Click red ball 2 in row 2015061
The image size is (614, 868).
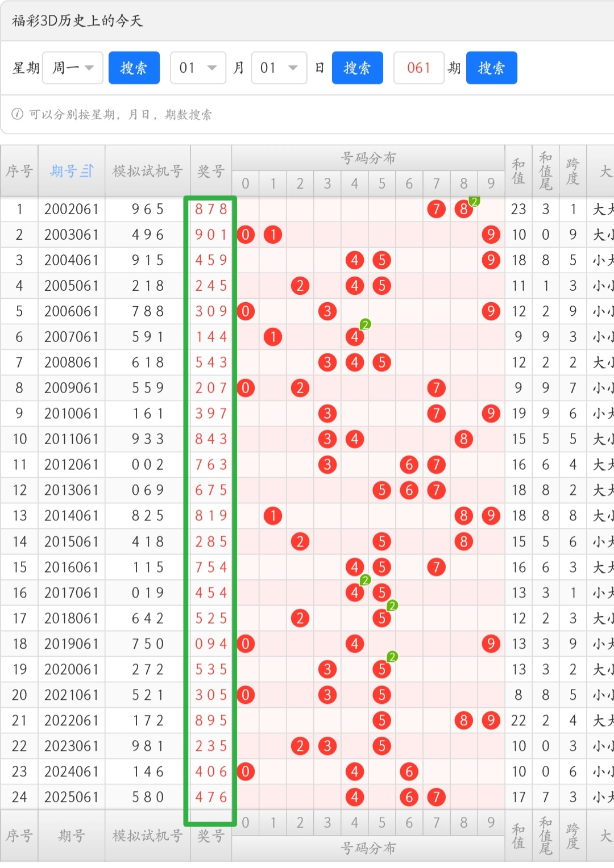(x=300, y=541)
